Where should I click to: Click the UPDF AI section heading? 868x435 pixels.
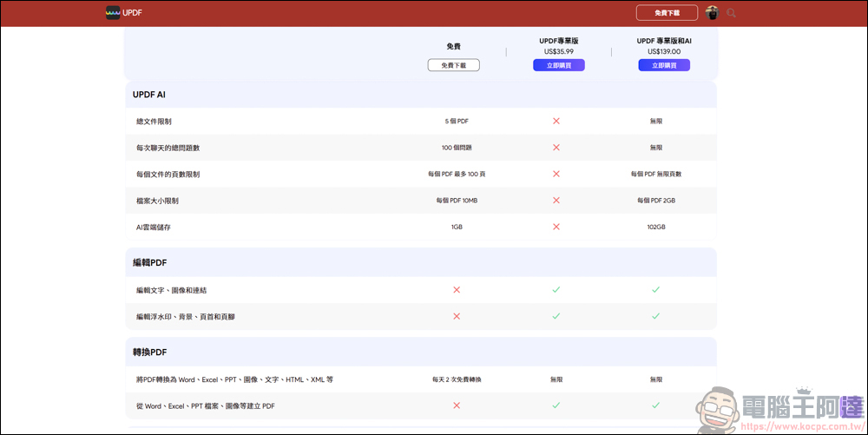point(149,95)
